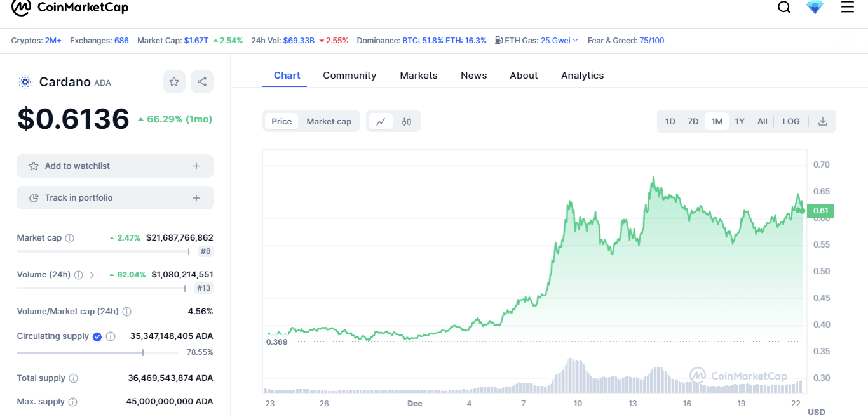Click the Max. supply info icon
The width and height of the screenshot is (868, 417).
(72, 402)
